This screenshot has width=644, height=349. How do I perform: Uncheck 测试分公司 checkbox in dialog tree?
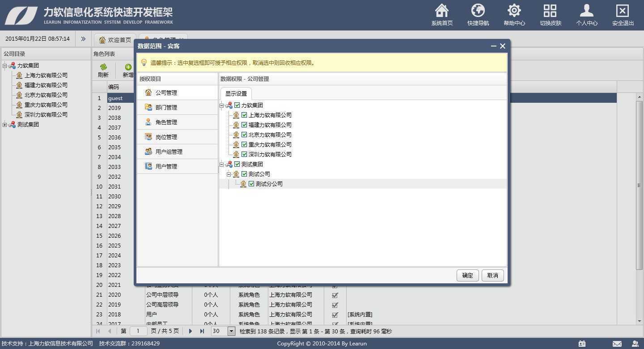(251, 184)
